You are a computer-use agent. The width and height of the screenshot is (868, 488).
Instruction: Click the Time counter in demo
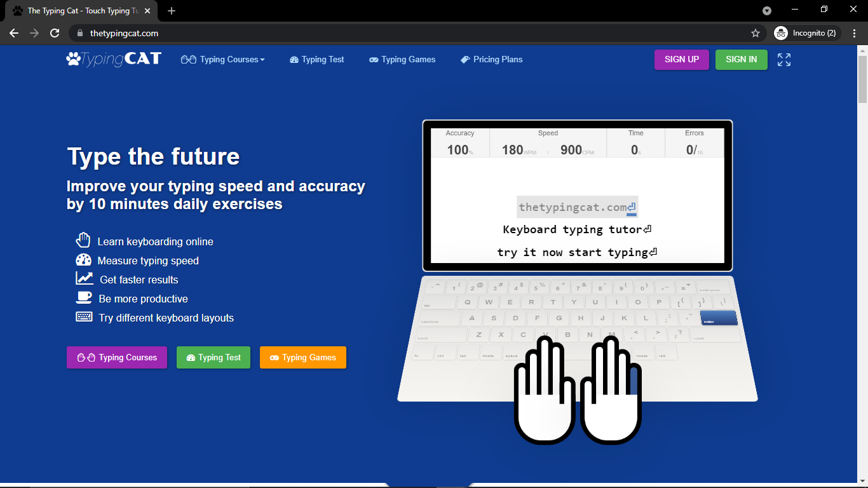pos(635,143)
